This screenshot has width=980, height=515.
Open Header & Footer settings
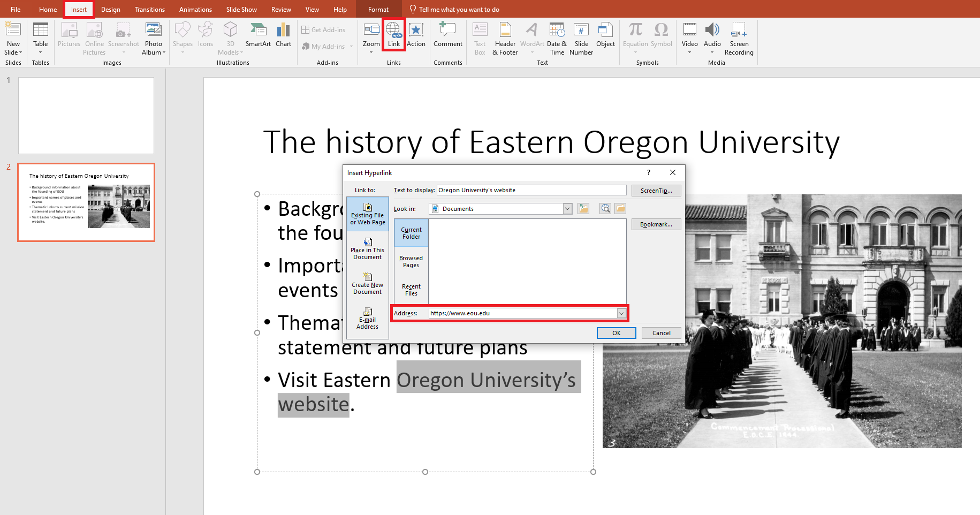(505, 39)
